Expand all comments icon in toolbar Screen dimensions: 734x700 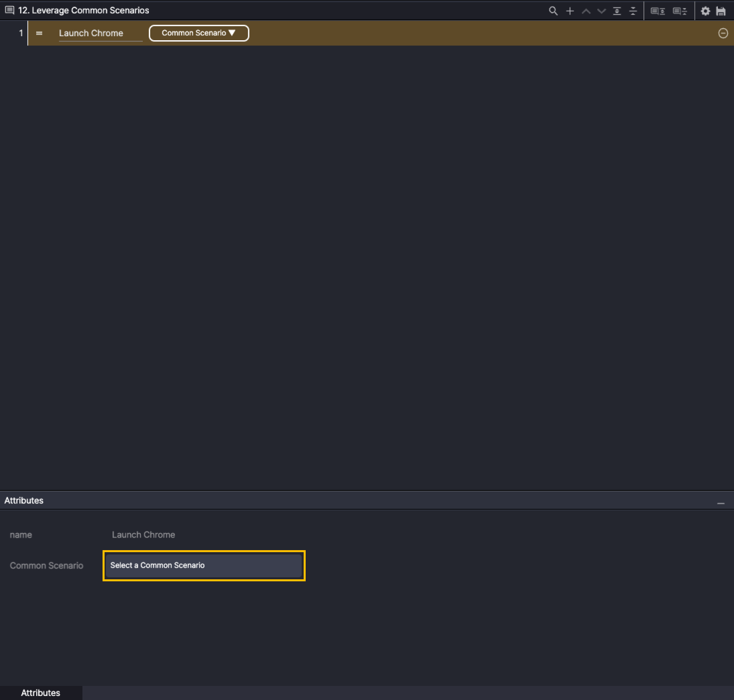point(658,11)
